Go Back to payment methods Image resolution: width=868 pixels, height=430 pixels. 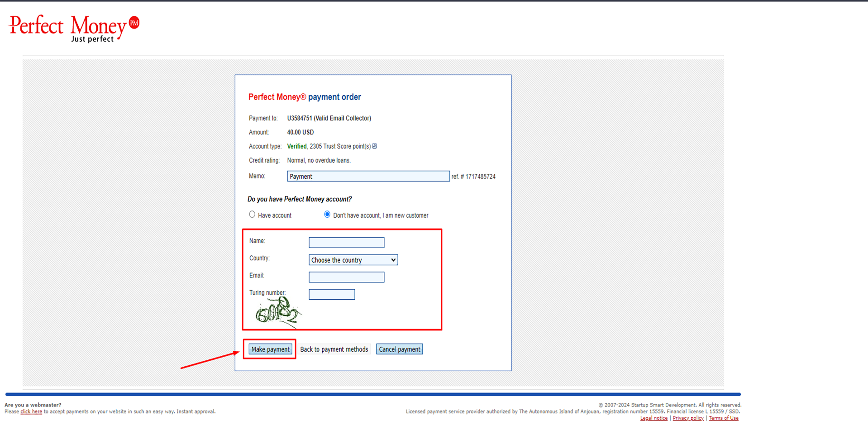(334, 349)
